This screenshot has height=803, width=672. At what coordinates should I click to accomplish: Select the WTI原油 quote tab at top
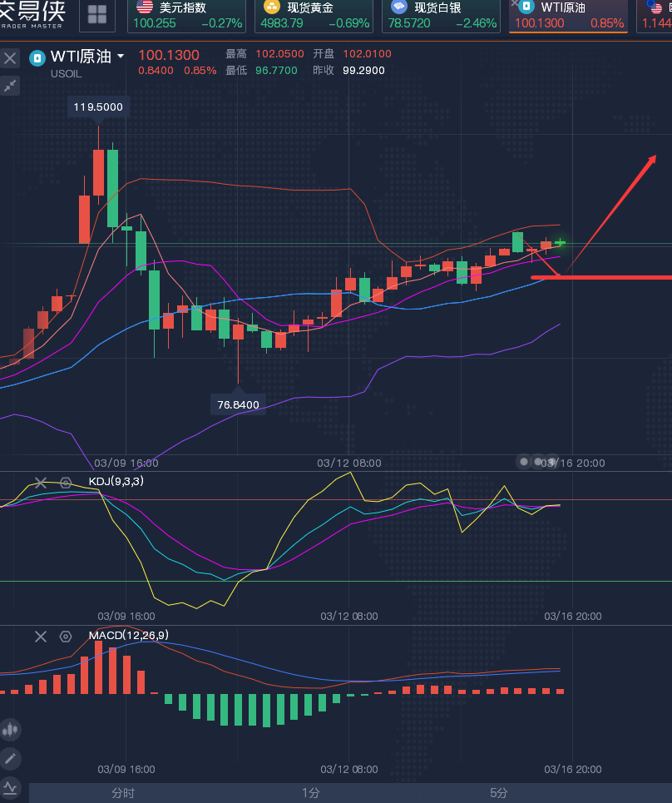pyautogui.click(x=568, y=15)
